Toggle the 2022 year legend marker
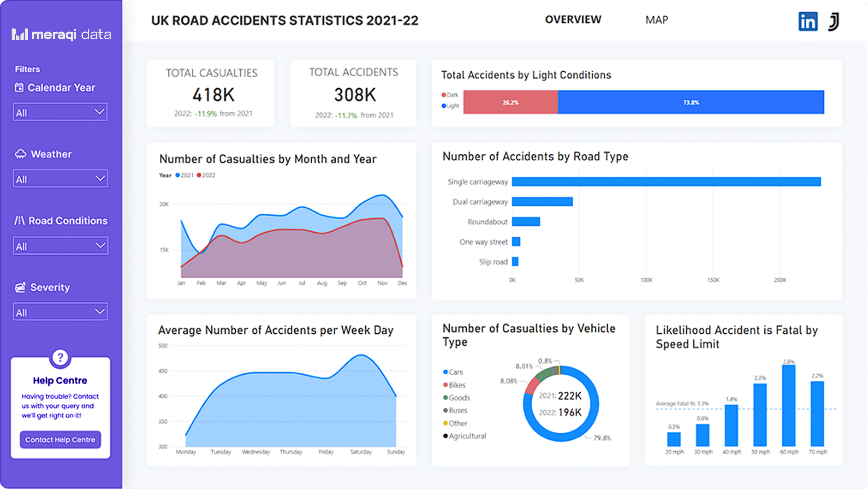Screen dimensions: 868x489 199,175
